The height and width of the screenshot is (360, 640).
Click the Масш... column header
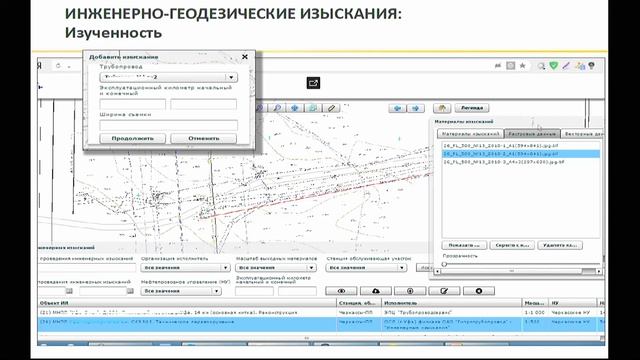(535, 303)
